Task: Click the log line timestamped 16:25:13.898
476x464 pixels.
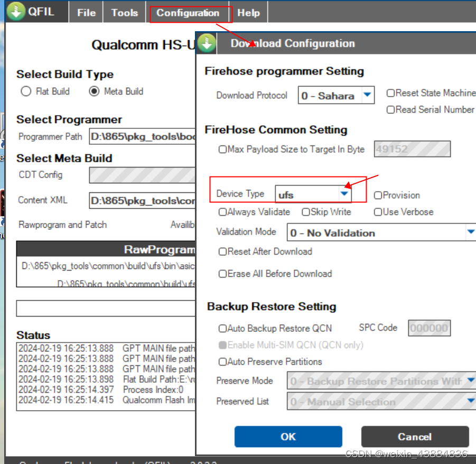Action: tap(107, 379)
